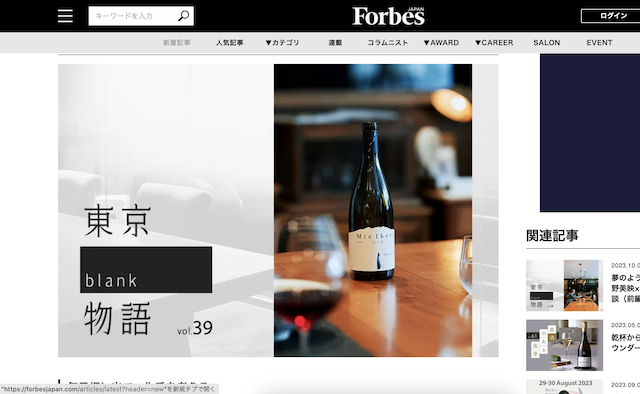Open the 29-30 August 2023 article thumbnail

[564, 387]
